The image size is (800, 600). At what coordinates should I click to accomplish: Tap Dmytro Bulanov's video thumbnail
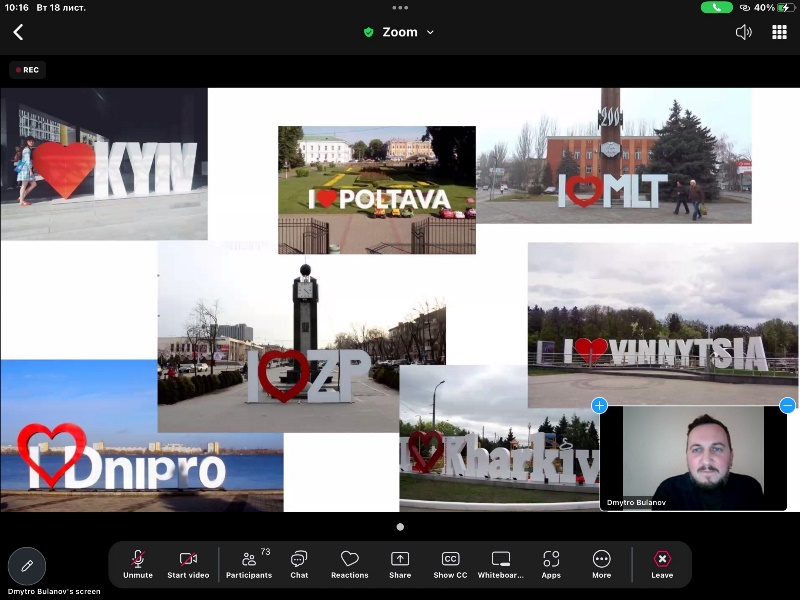pos(693,458)
